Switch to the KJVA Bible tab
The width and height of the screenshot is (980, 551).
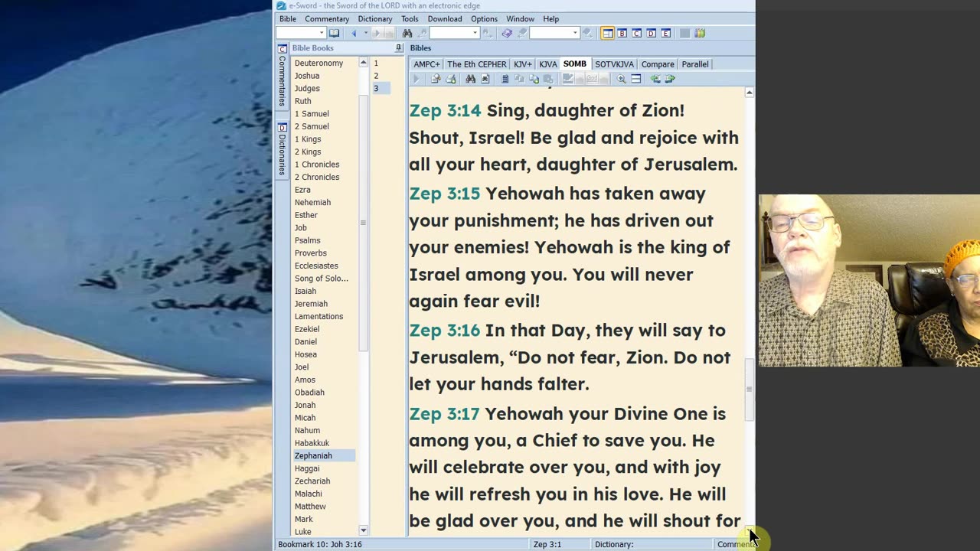tap(547, 64)
